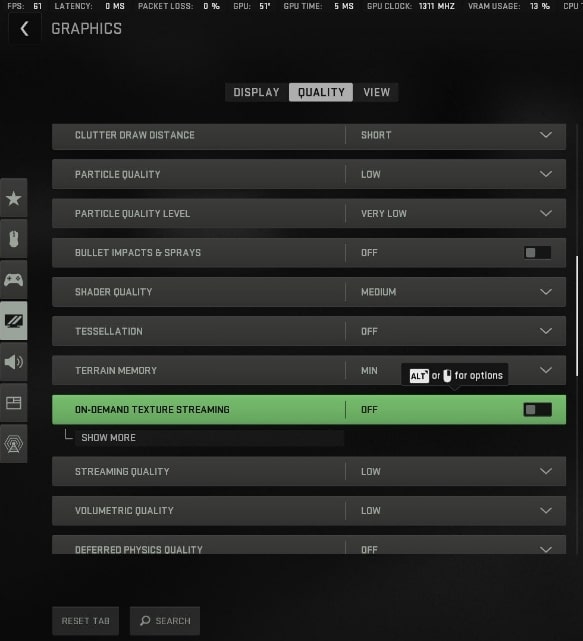The image size is (583, 641).
Task: Click the Reset Tab button
Action: click(x=85, y=621)
